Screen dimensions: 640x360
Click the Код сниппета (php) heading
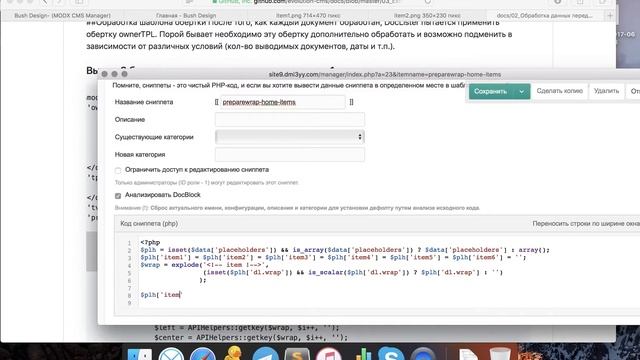pos(149,224)
